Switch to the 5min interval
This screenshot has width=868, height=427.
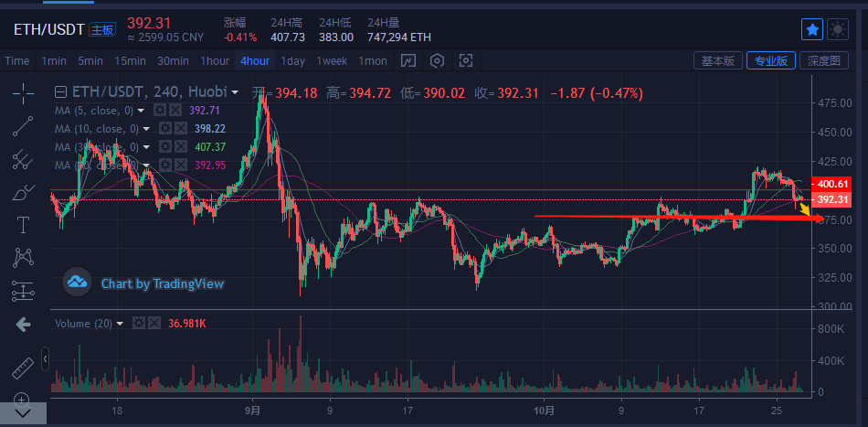pyautogui.click(x=90, y=61)
